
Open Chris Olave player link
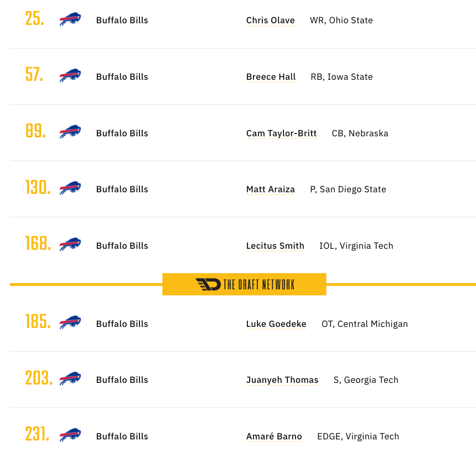pyautogui.click(x=271, y=21)
